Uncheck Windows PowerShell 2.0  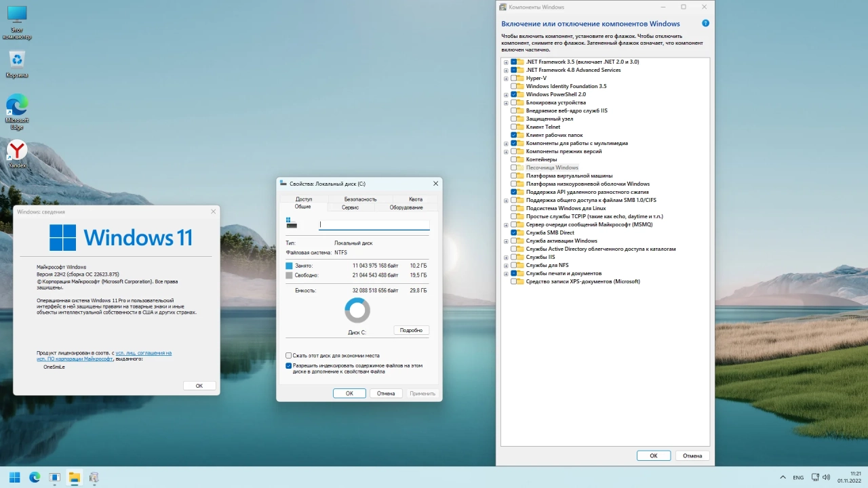513,94
